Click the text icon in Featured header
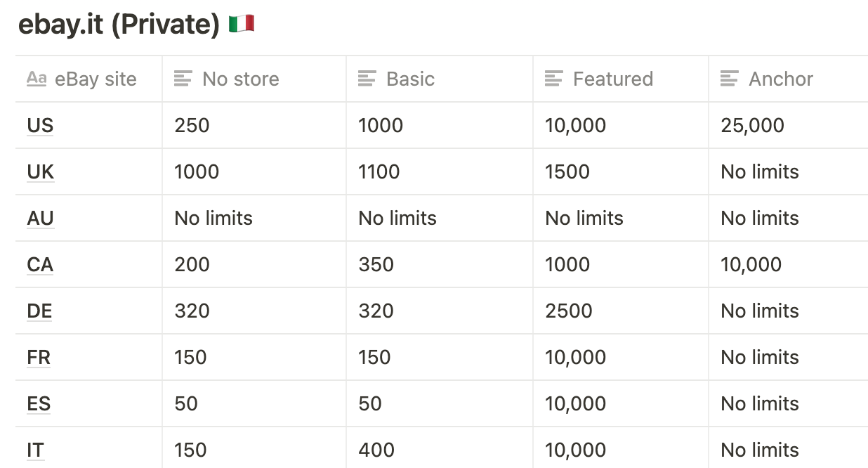This screenshot has width=868, height=468. click(554, 79)
